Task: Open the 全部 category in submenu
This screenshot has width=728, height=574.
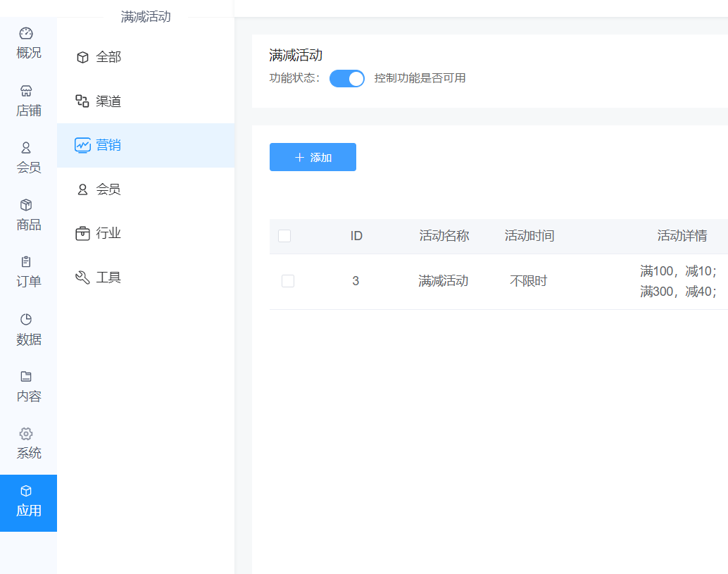Action: click(x=108, y=57)
